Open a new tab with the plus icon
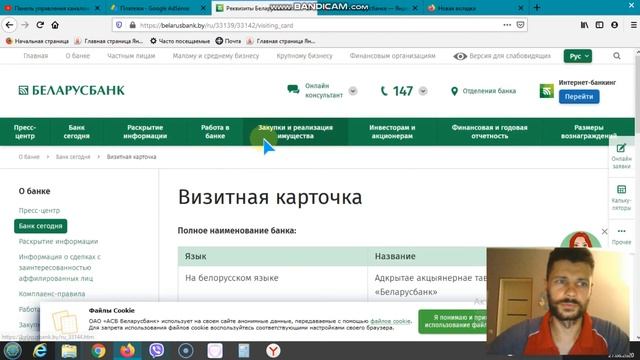 (537, 8)
